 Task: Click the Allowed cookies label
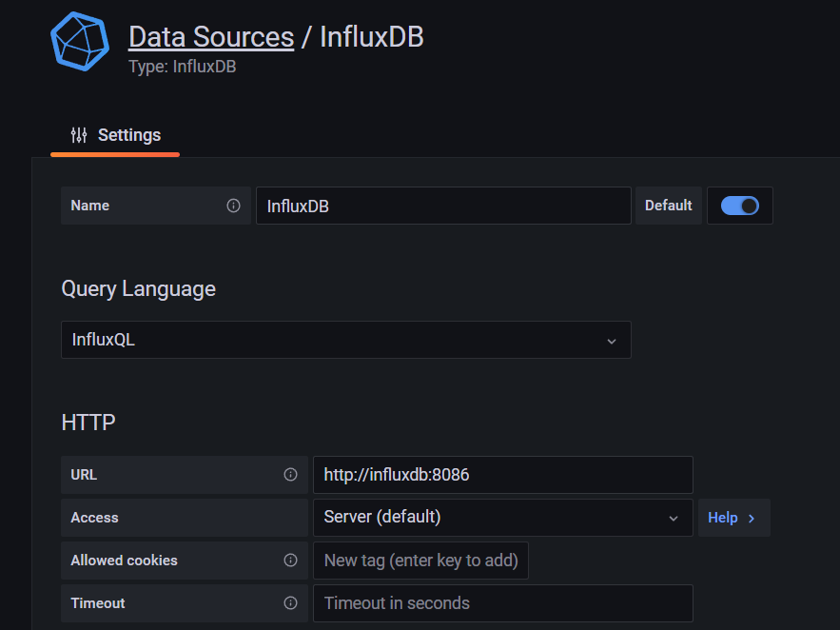[124, 561]
